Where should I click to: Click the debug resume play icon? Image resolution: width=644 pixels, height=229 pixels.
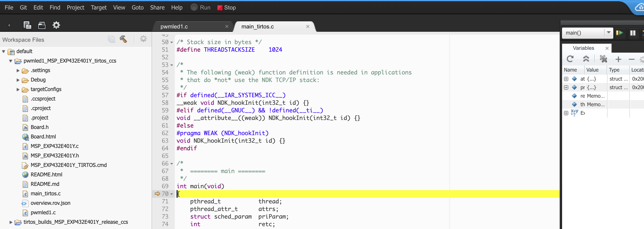[619, 33]
